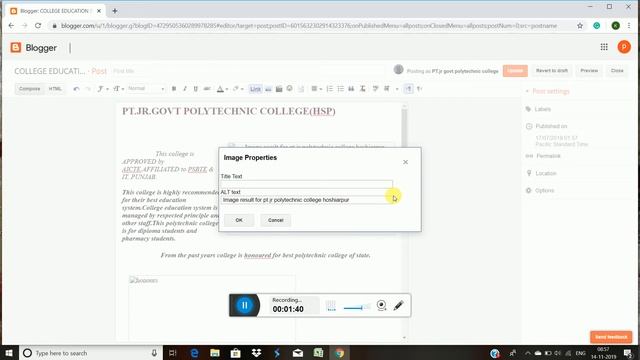Click the spell check icon
The height and width of the screenshot is (360, 640).
point(375,89)
